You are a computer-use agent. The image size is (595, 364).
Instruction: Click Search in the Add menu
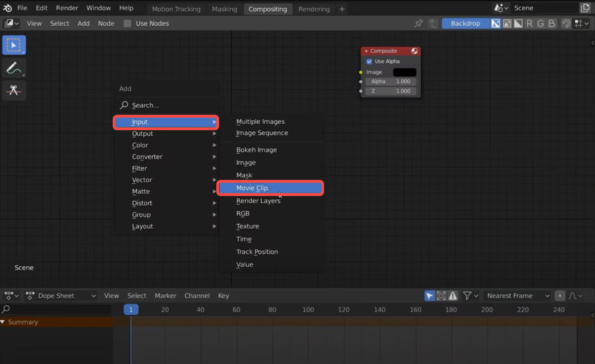point(145,105)
